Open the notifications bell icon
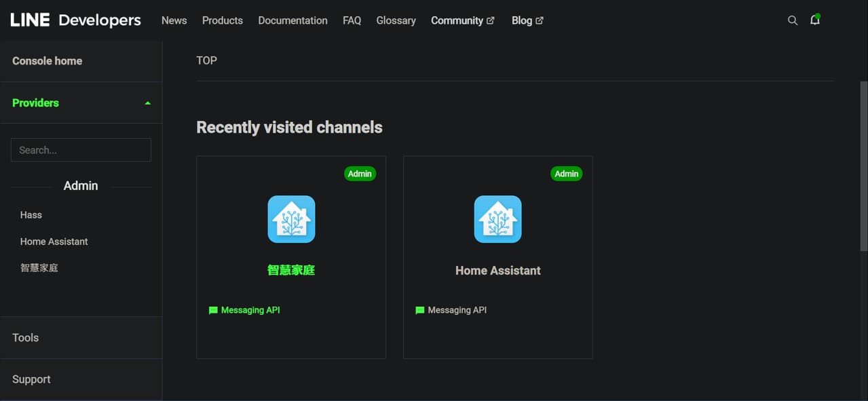The height and width of the screenshot is (401, 868). pos(815,20)
